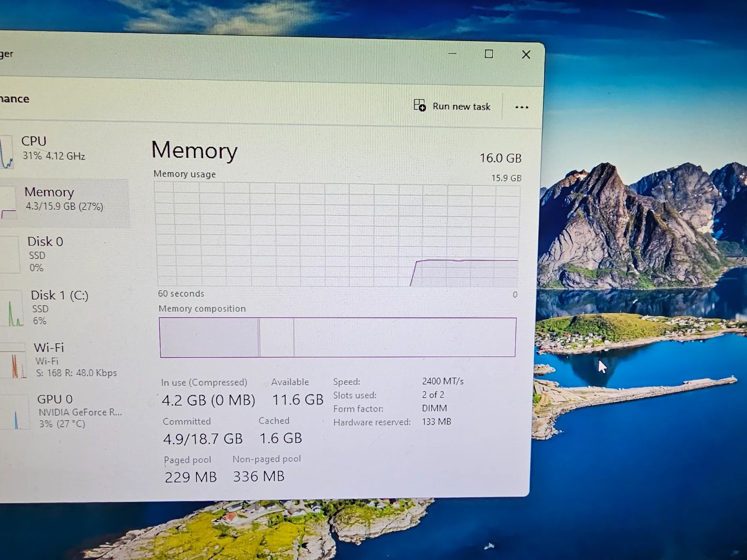Click the Hardware reserved 133 MB value
Viewport: 747px width, 560px height.
tap(437, 422)
